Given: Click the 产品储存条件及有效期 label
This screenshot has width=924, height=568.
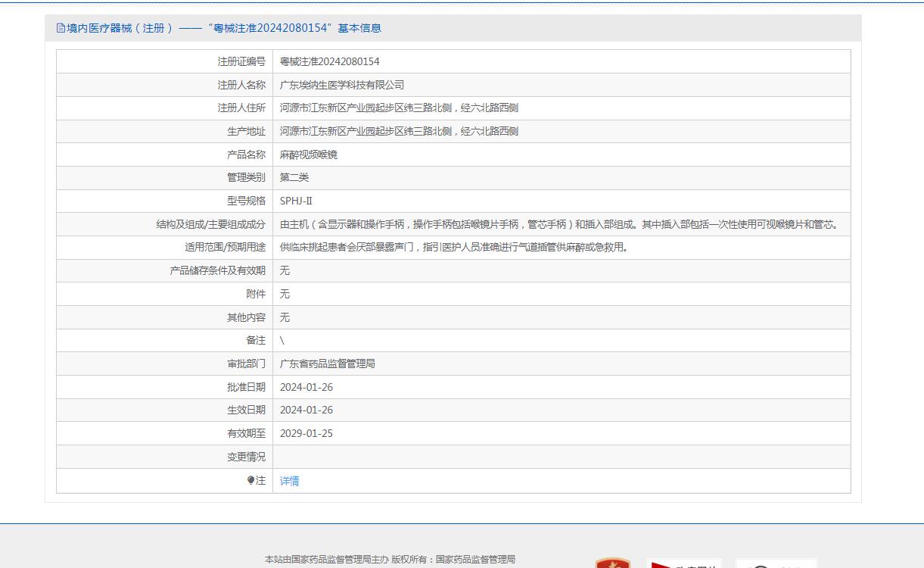Looking at the screenshot, I should click(x=218, y=270).
